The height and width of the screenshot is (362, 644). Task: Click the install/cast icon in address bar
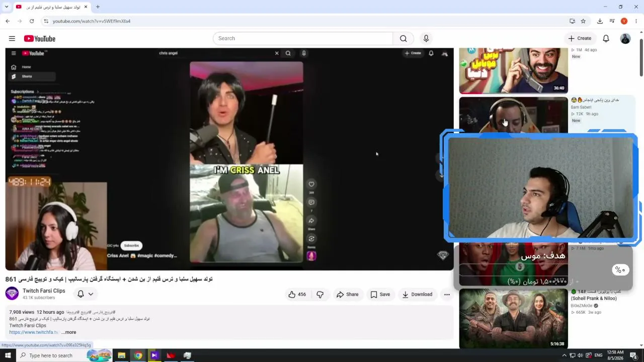coord(572,21)
